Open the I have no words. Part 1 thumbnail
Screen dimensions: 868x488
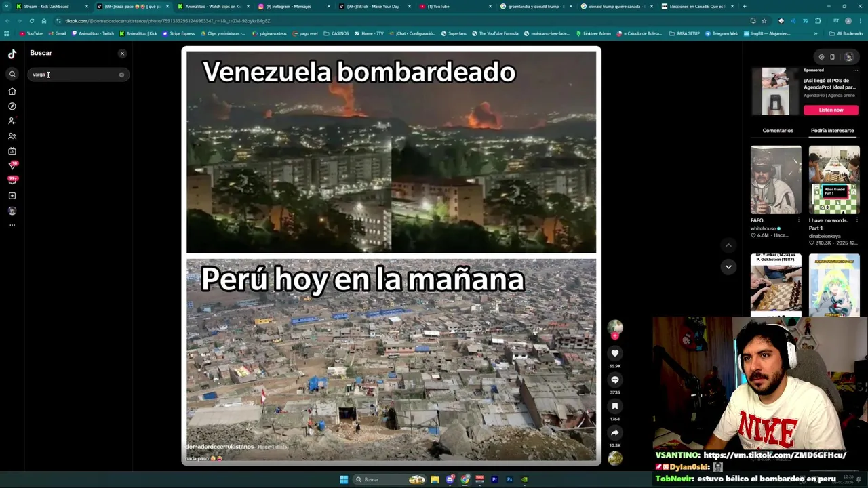coord(834,180)
